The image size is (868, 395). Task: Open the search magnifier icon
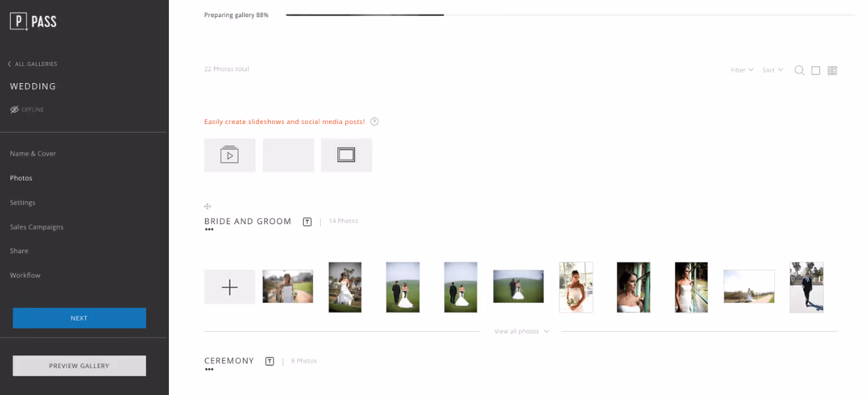799,70
